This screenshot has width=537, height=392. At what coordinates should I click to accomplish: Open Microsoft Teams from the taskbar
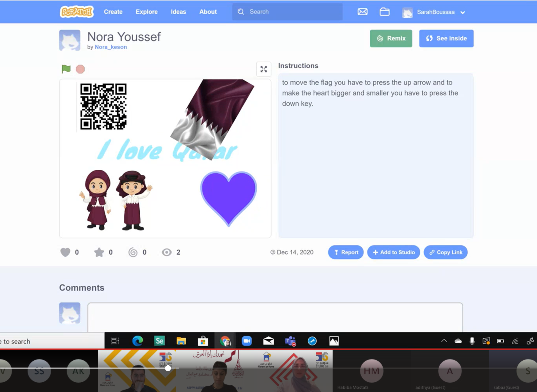[x=290, y=341]
